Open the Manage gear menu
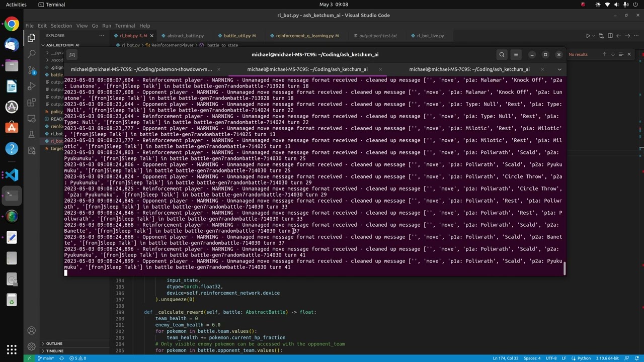 point(31,346)
